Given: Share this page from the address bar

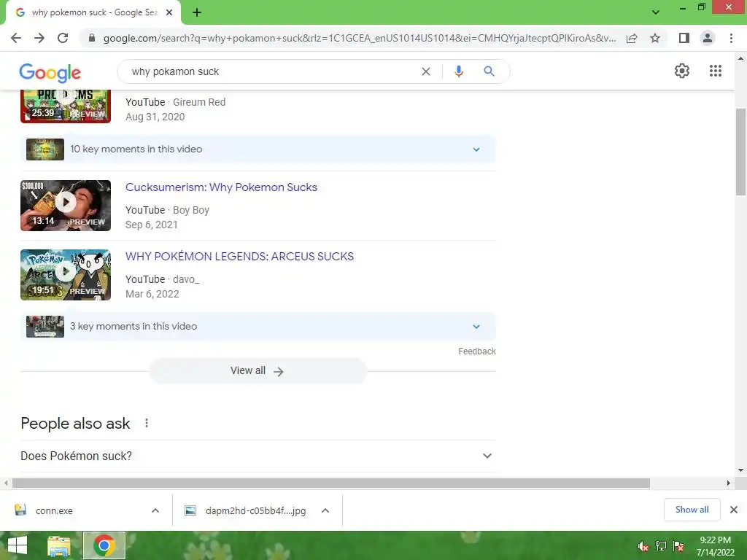Looking at the screenshot, I should coord(632,38).
